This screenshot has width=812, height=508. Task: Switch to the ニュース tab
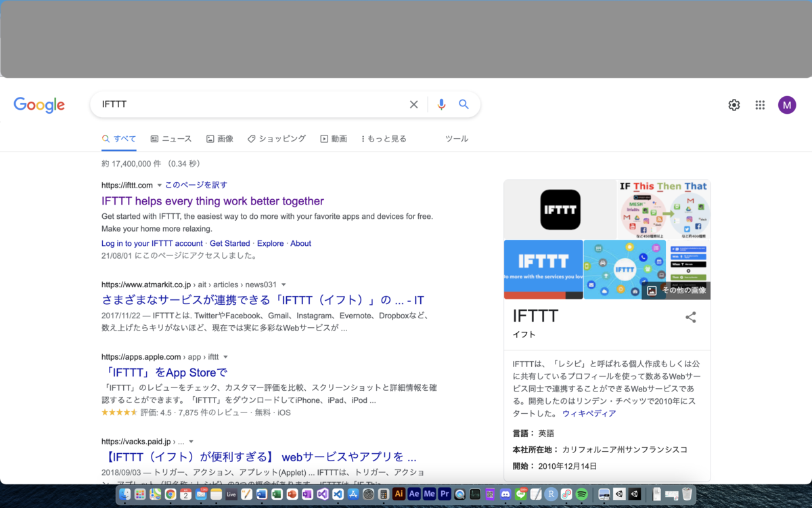(171, 139)
